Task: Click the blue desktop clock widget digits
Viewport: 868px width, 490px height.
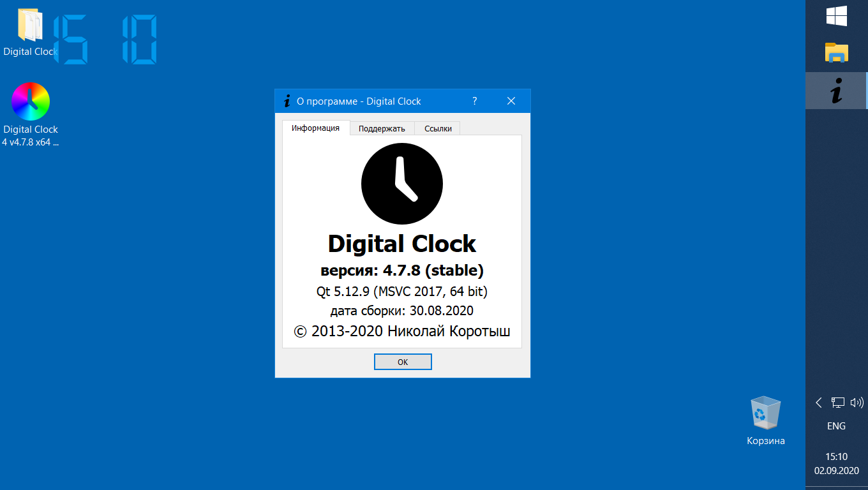Action: click(x=105, y=40)
